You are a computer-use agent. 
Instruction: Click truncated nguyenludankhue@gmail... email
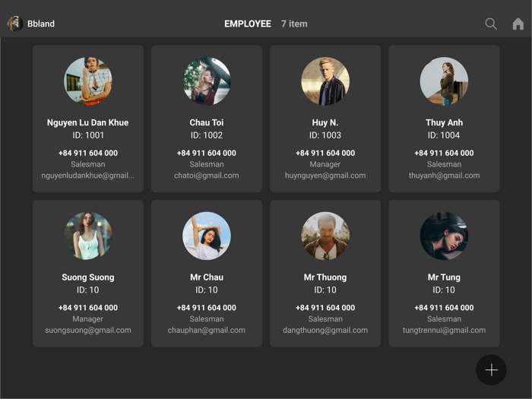pyautogui.click(x=88, y=176)
